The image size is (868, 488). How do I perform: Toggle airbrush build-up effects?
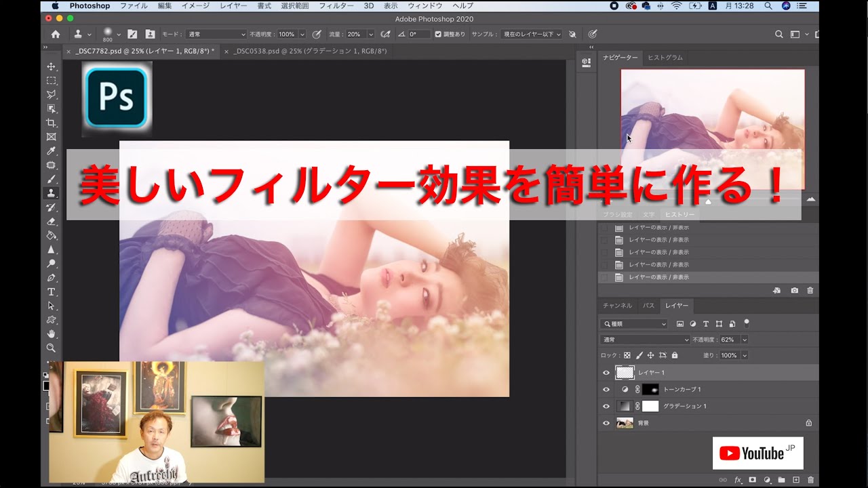pos(386,34)
